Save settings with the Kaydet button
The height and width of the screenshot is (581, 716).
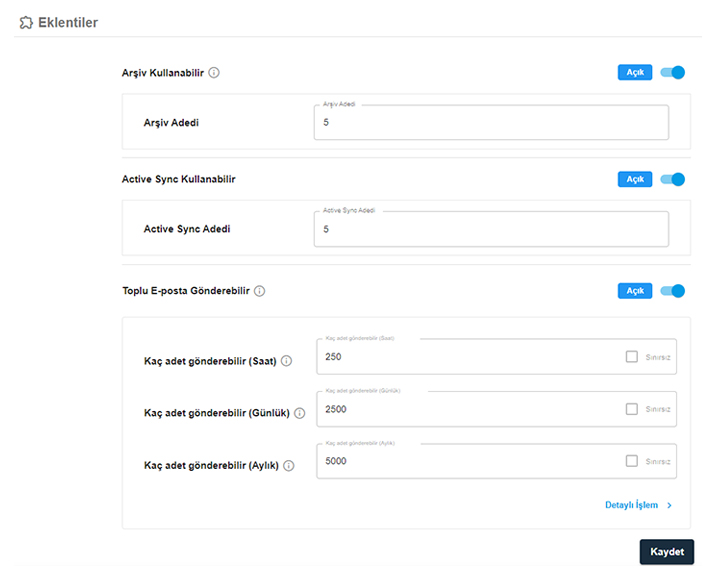click(667, 552)
